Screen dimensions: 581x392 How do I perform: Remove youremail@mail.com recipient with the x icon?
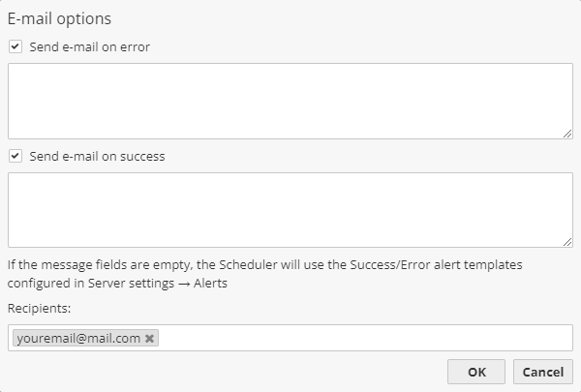click(149, 339)
